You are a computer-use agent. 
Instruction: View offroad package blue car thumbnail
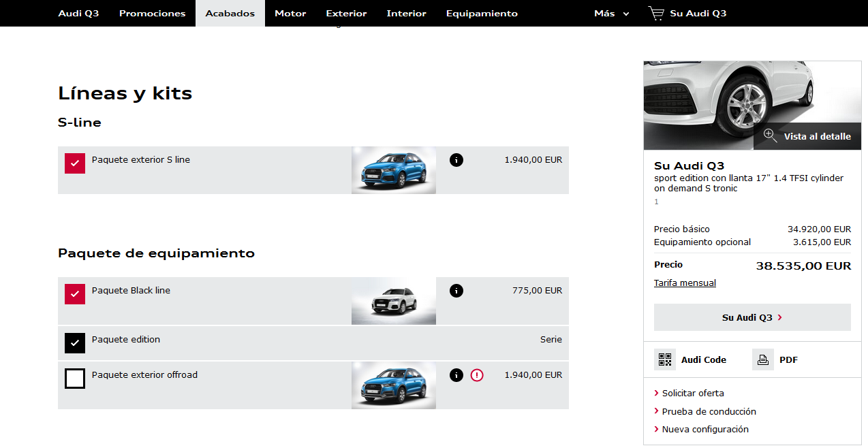pyautogui.click(x=394, y=385)
